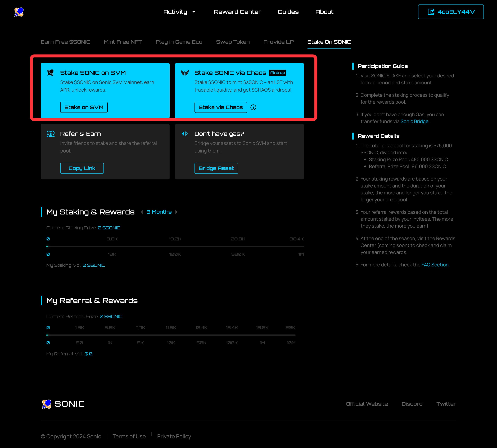Open the Discord footer link
497x448 pixels.
tap(412, 404)
